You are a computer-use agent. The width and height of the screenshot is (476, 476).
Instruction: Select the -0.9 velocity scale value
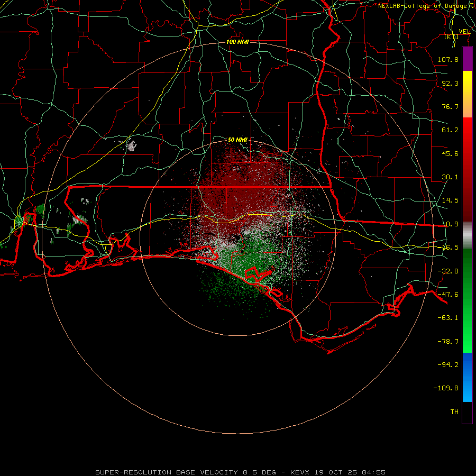450,224
